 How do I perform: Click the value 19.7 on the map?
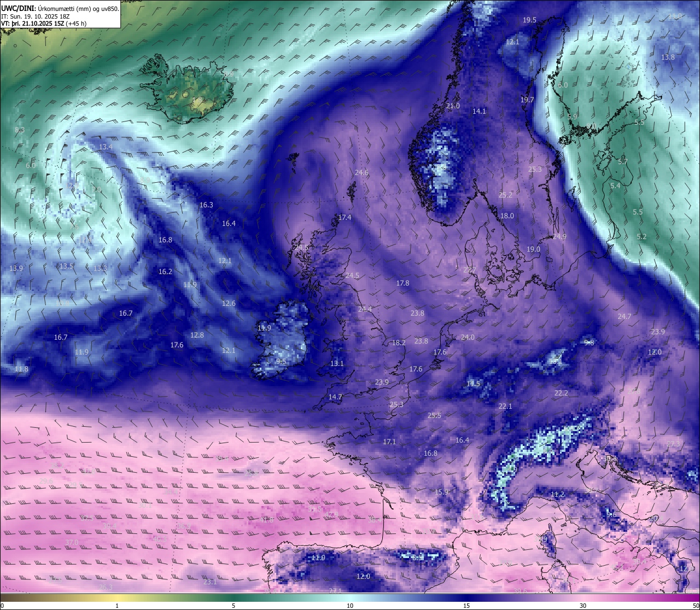tap(527, 100)
